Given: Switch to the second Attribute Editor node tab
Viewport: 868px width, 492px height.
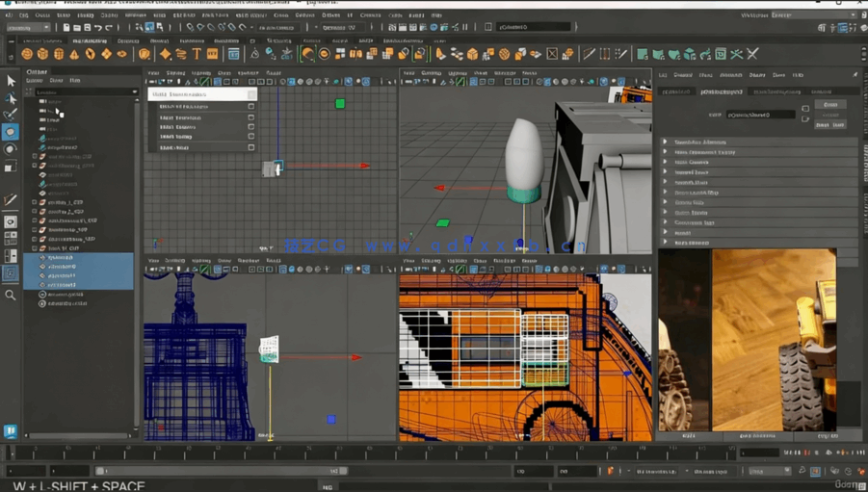Looking at the screenshot, I should 721,91.
